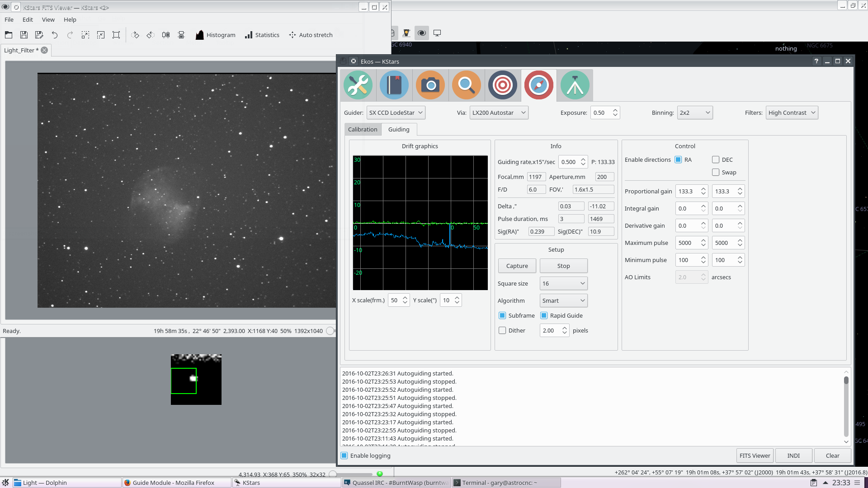Switch to the Ekos Capture module (camera icon)
Viewport: 868px width, 488px height.
pos(430,85)
